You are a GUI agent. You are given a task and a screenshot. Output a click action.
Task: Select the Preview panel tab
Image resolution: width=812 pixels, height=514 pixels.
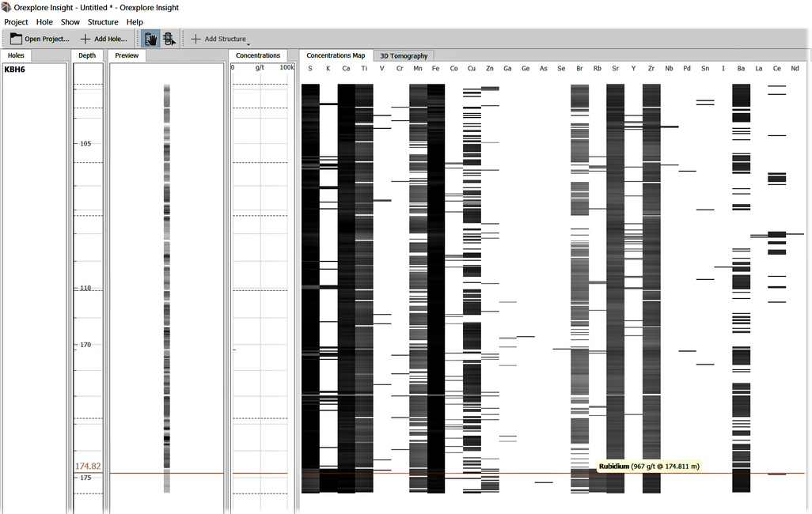point(127,55)
